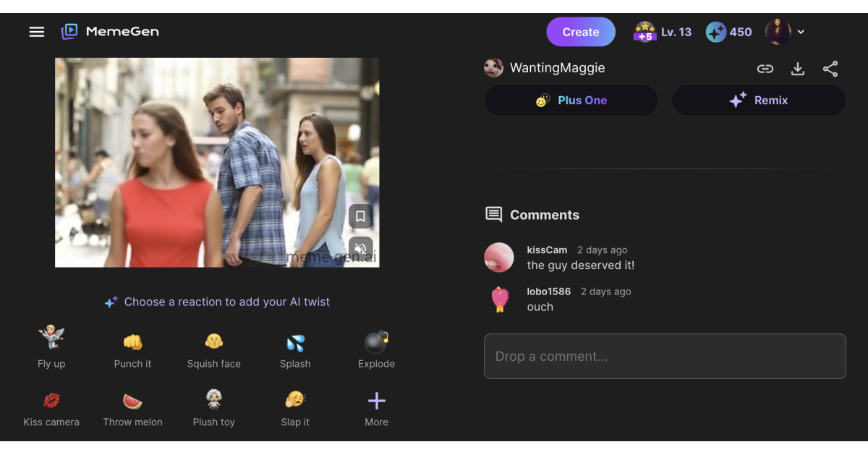
Task: Visit WantingMaggie's profile name
Action: tap(558, 68)
